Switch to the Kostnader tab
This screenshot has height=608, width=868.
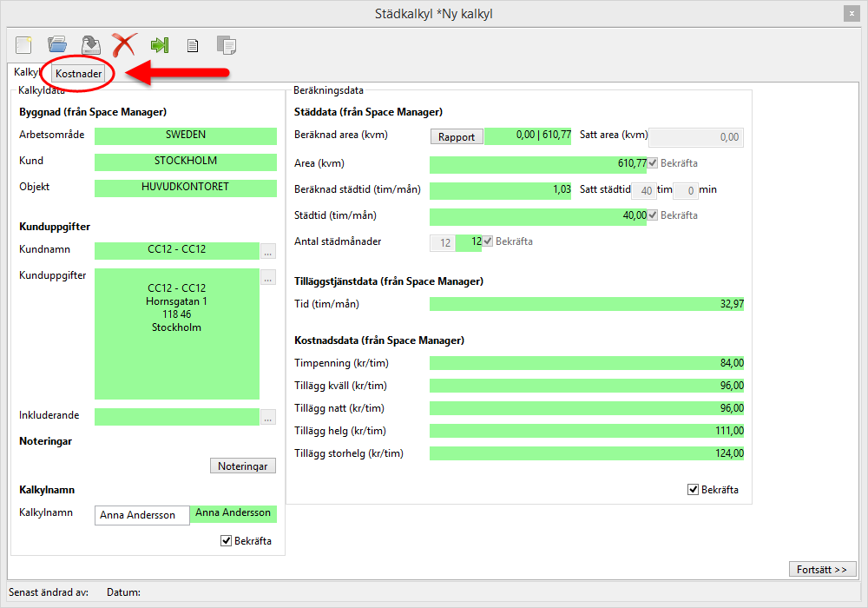[78, 74]
